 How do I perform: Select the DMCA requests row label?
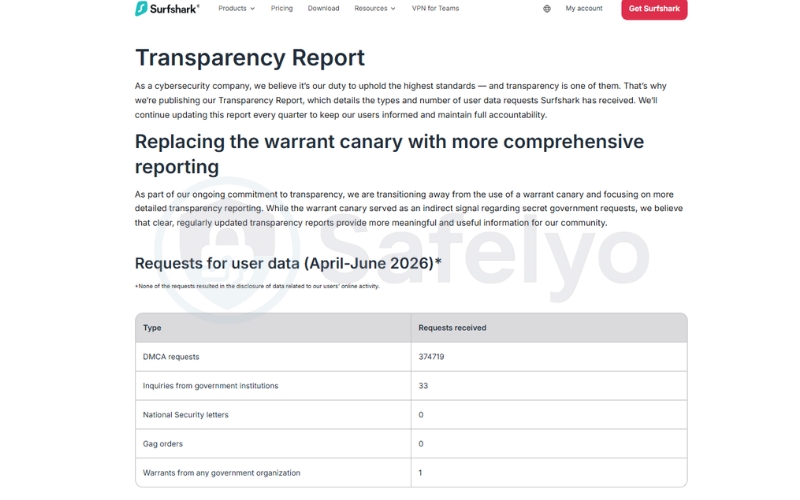171,357
